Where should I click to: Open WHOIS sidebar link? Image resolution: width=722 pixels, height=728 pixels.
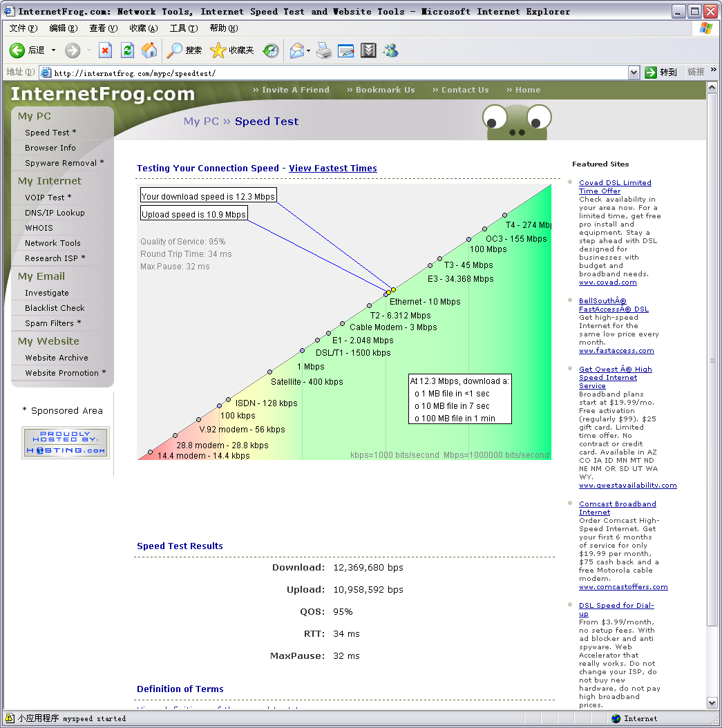[x=39, y=228]
